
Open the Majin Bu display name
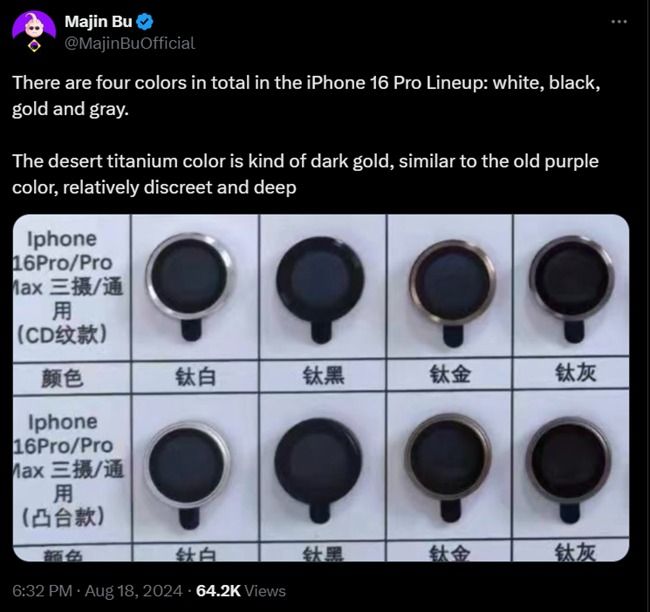click(98, 22)
